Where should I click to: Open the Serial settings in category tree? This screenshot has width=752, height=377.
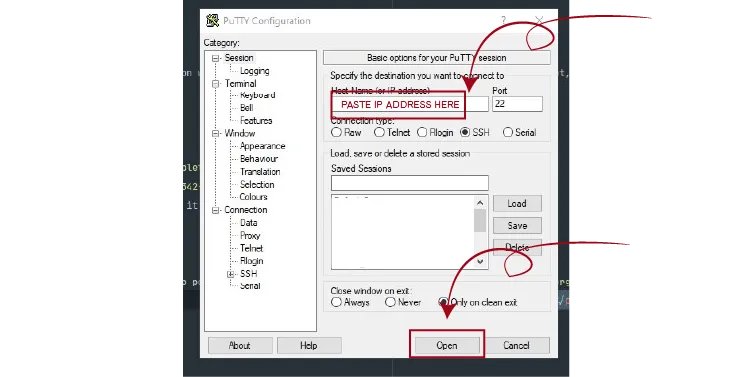pos(250,285)
